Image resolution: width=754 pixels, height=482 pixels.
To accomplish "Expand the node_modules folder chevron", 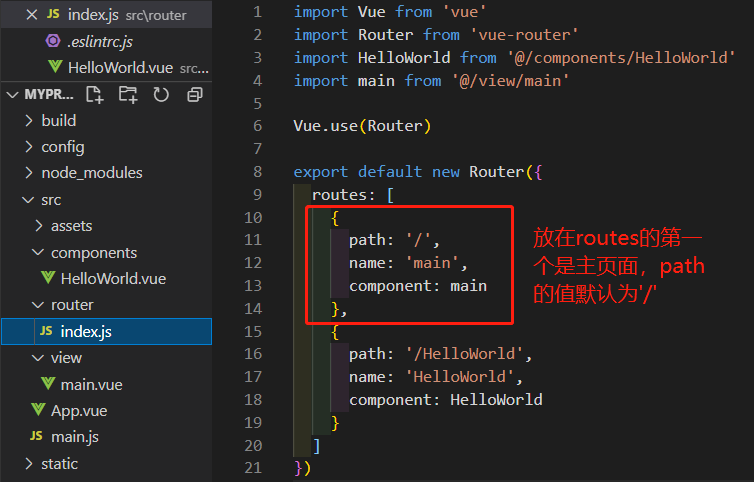I will [29, 173].
